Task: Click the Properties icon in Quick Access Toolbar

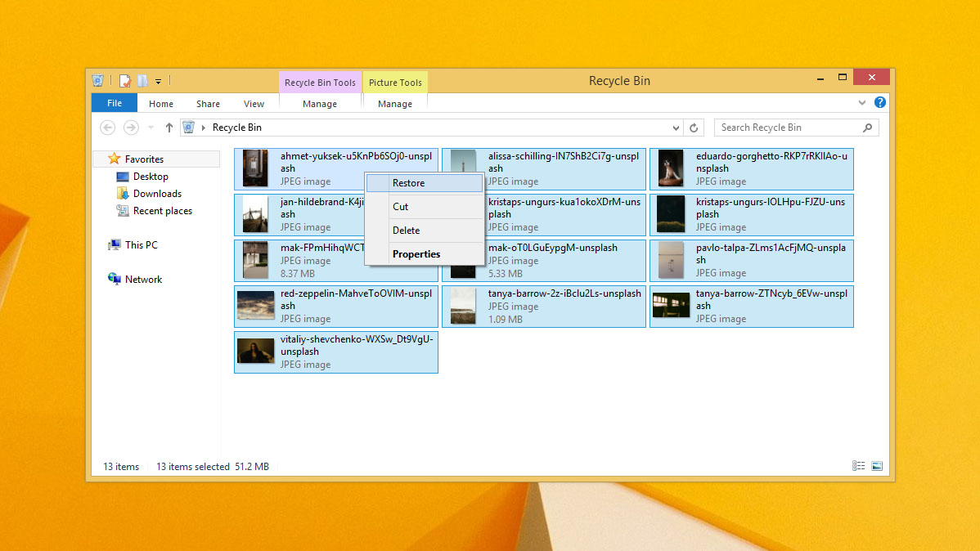Action: click(124, 80)
